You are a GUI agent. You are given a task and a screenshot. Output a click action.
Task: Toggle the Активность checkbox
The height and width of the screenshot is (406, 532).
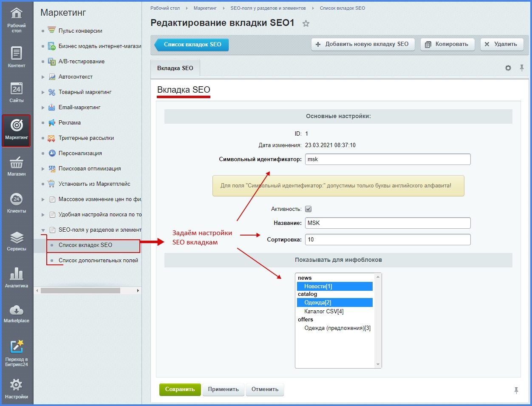tap(308, 209)
